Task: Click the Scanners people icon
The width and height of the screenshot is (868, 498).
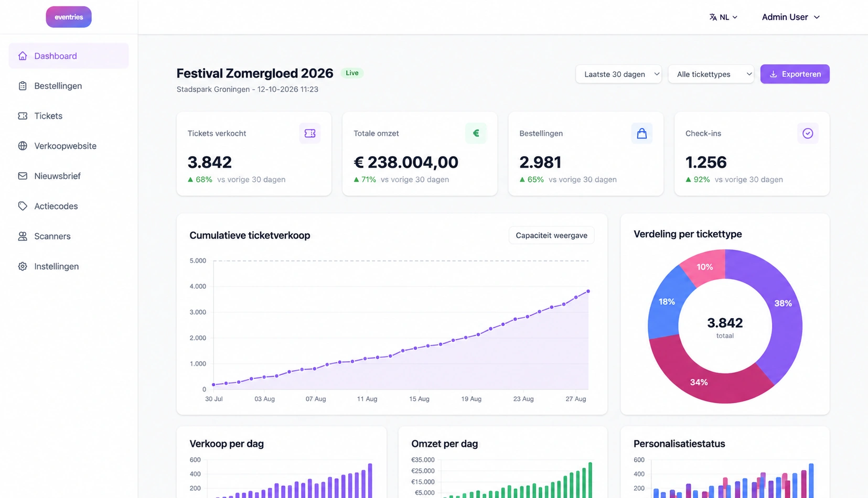Action: coord(23,236)
